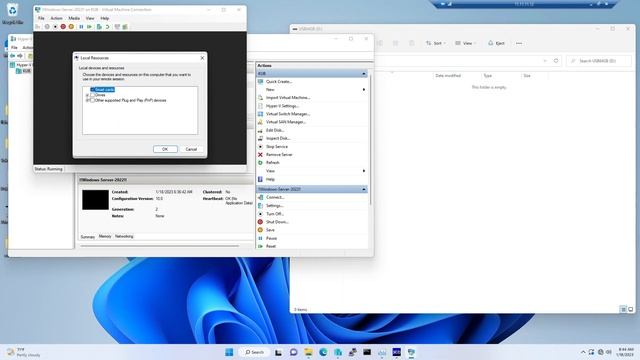Open Import Virtual Machine action
This screenshot has width=640, height=360.
point(288,98)
